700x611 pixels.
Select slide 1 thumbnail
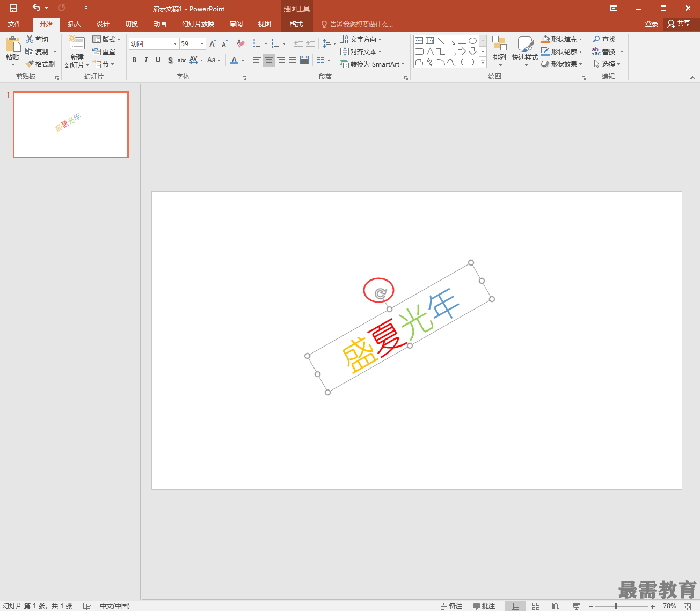(x=71, y=124)
